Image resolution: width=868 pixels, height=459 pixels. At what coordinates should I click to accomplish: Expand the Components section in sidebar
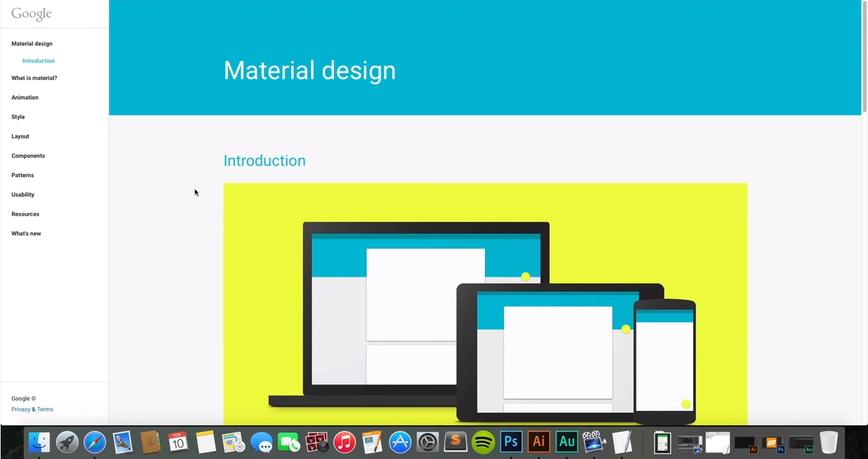point(28,156)
